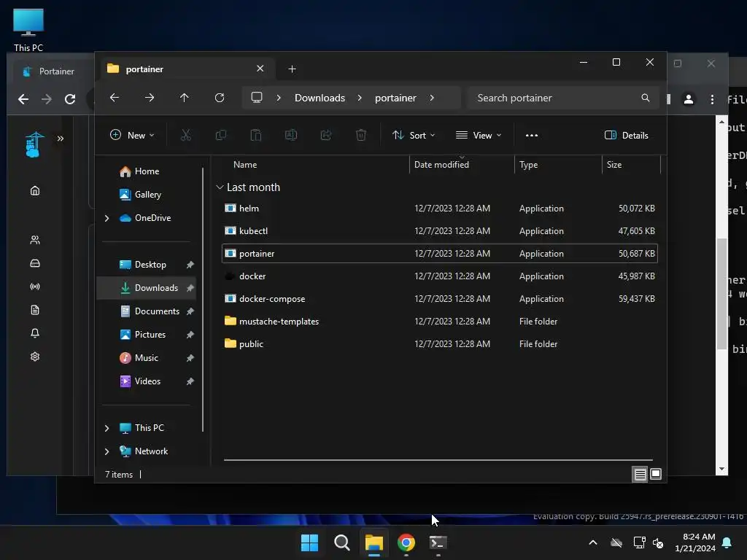Reload the page in Chrome window

tap(70, 99)
